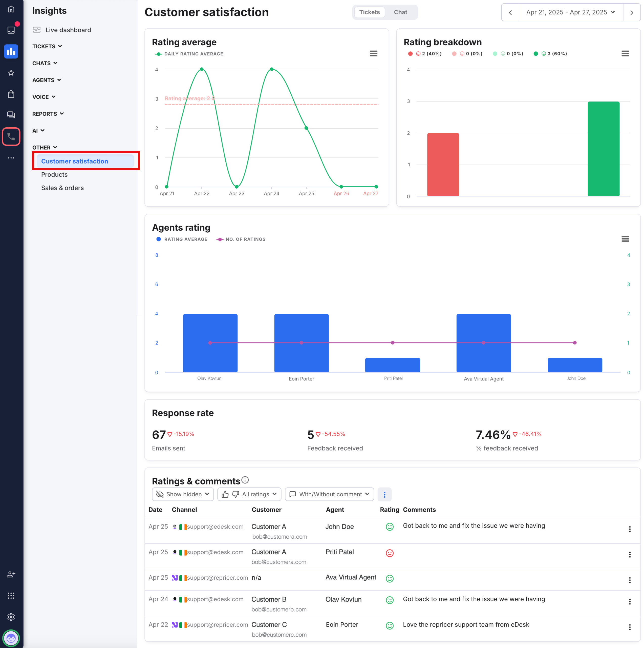Screen dimensions: 644x648
Task: Open the star feedback icon
Action: pos(11,73)
